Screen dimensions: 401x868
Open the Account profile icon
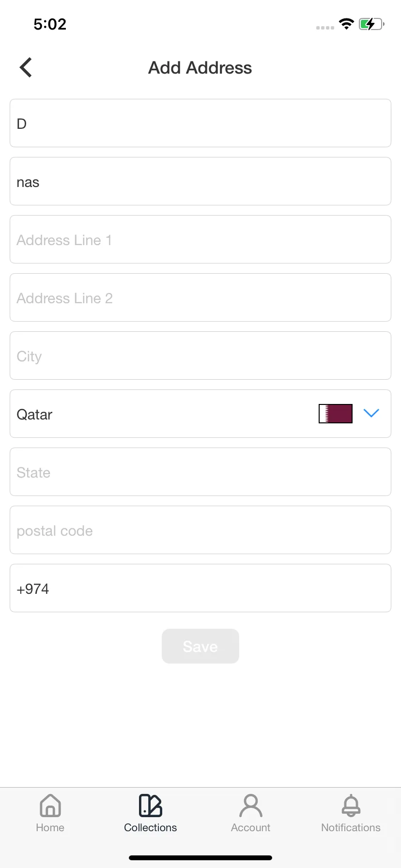click(251, 806)
